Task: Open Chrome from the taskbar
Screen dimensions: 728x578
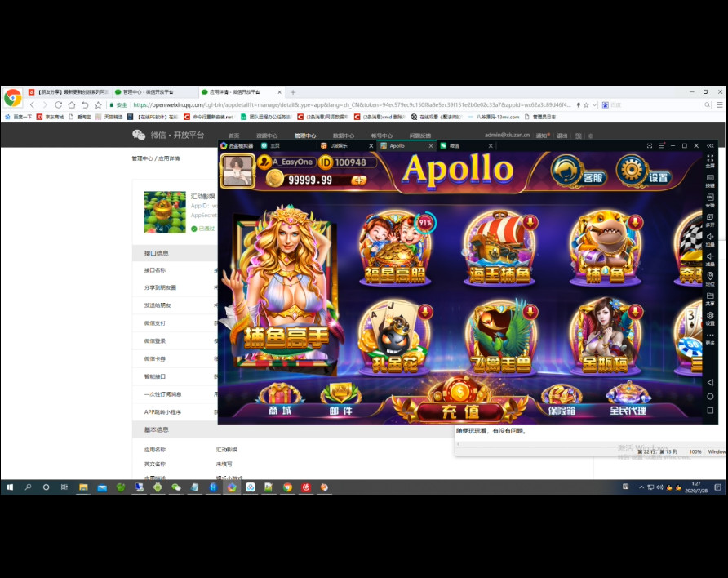Action: pos(287,487)
